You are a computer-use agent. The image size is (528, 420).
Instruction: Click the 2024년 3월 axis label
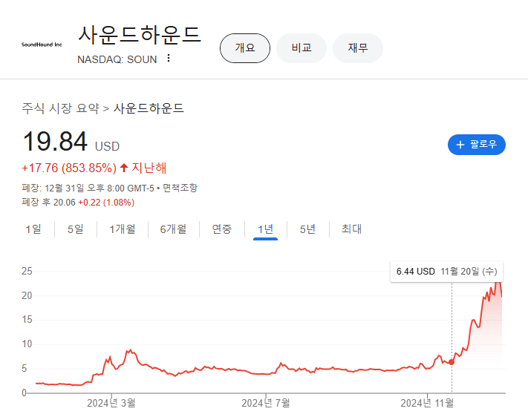click(111, 403)
